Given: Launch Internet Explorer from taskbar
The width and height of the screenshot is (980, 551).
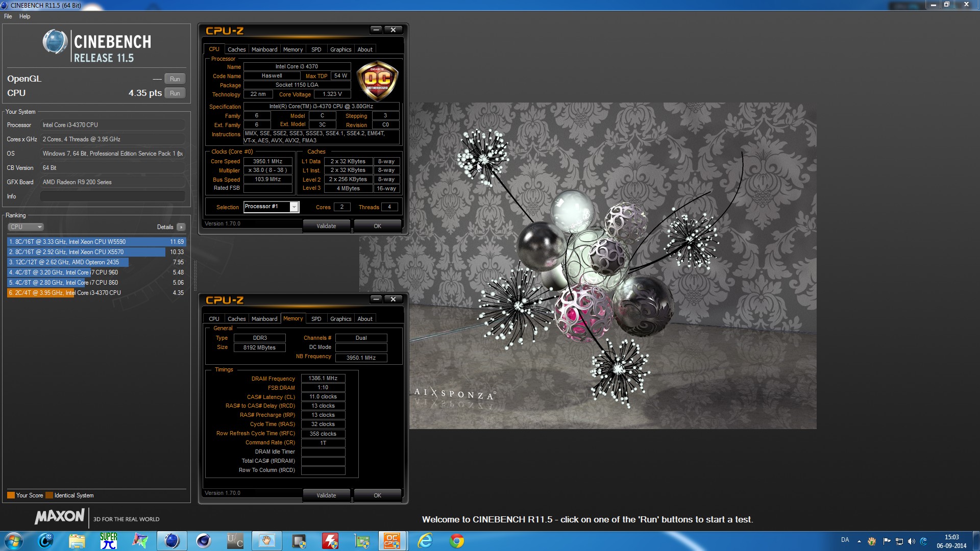Looking at the screenshot, I should coord(425,541).
